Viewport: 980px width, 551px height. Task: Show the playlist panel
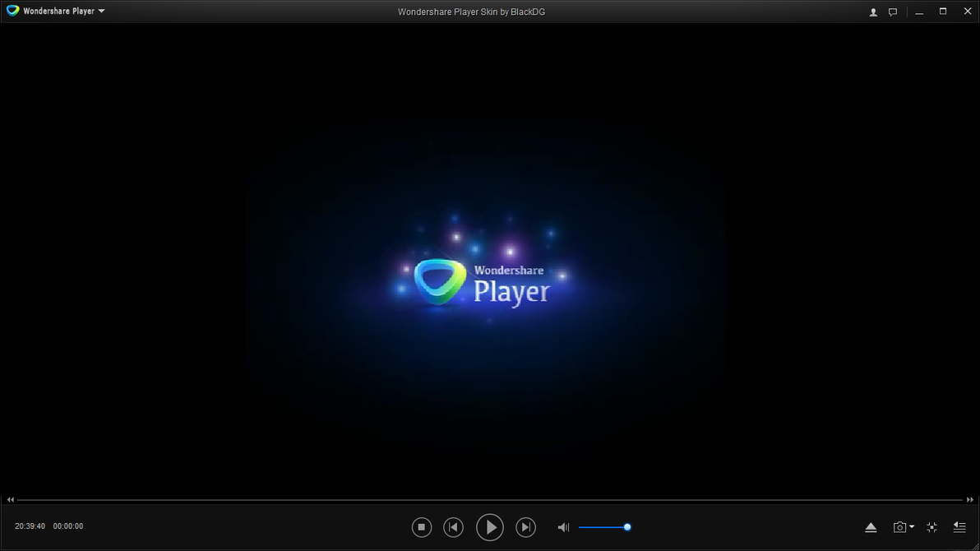tap(959, 527)
